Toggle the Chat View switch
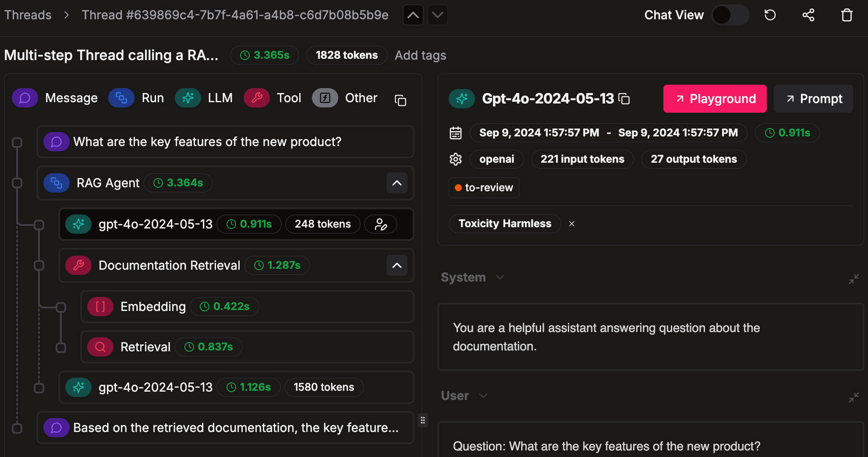The image size is (868, 457). click(730, 15)
